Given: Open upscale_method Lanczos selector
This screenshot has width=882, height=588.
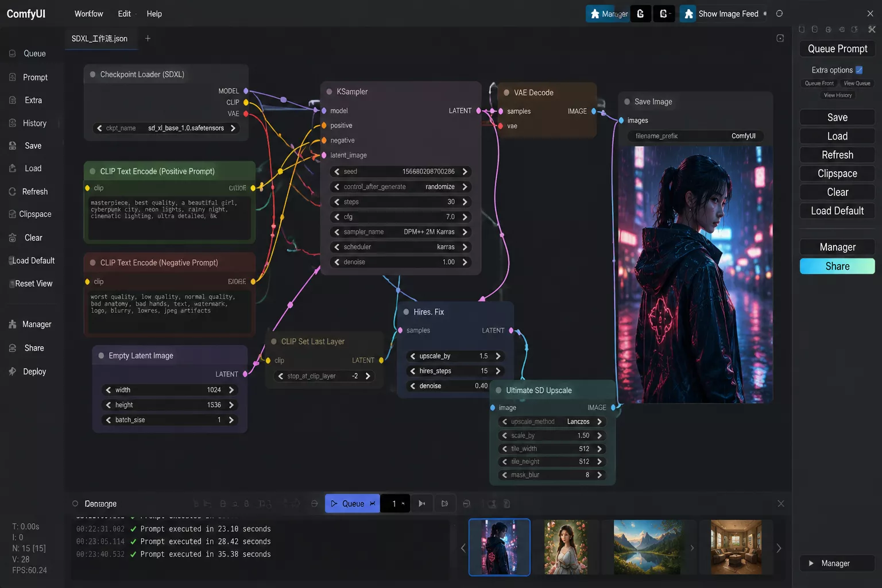Looking at the screenshot, I should [552, 421].
